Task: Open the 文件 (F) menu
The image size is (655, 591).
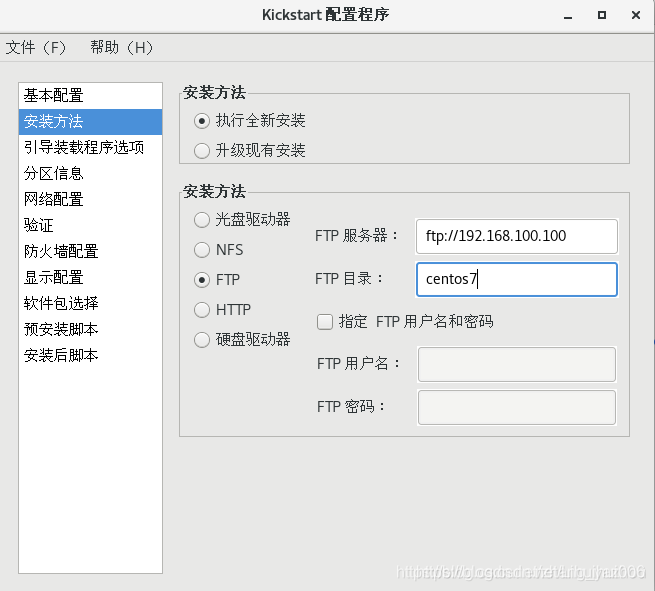Action: (36, 48)
